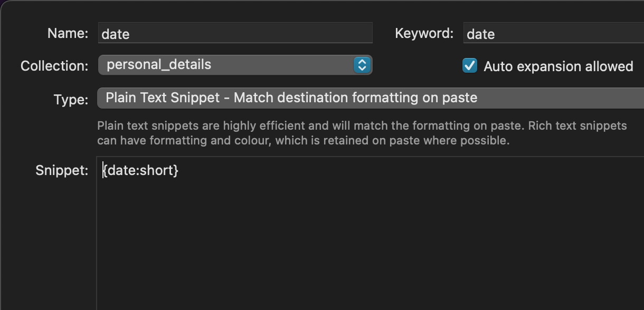Open the personal_details Collection dropdown
Image resolution: width=644 pixels, height=310 pixels.
(235, 65)
